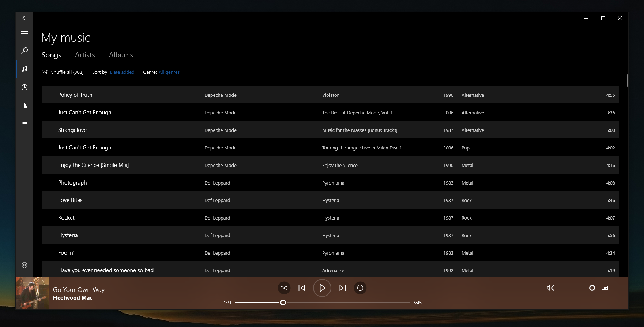Minimize the music app window
This screenshot has width=644, height=327.
point(586,18)
